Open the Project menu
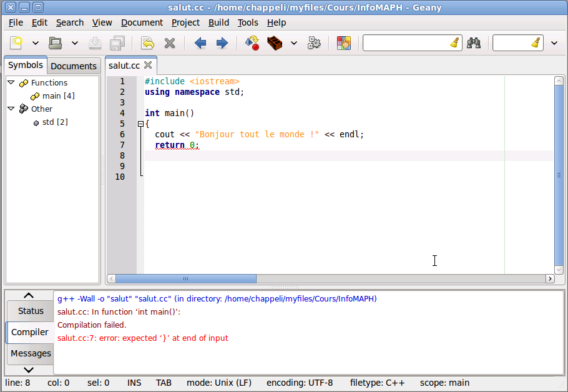The height and width of the screenshot is (392, 568). click(185, 22)
